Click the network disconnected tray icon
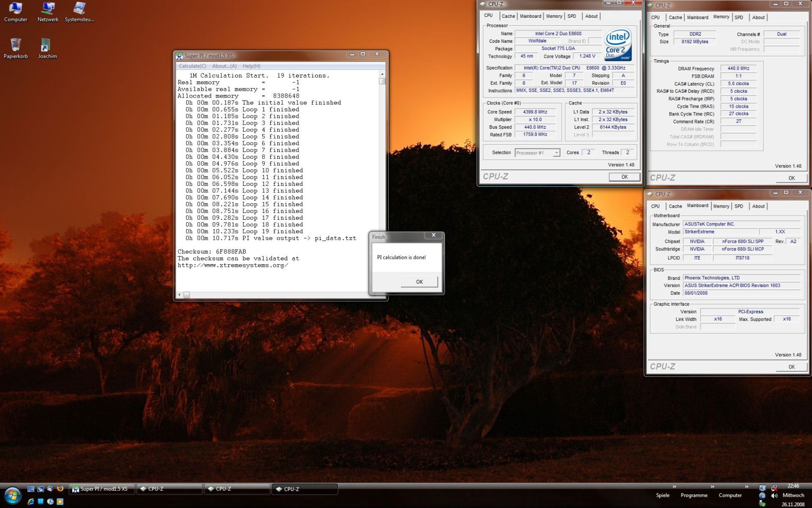812x508 pixels. (775, 488)
